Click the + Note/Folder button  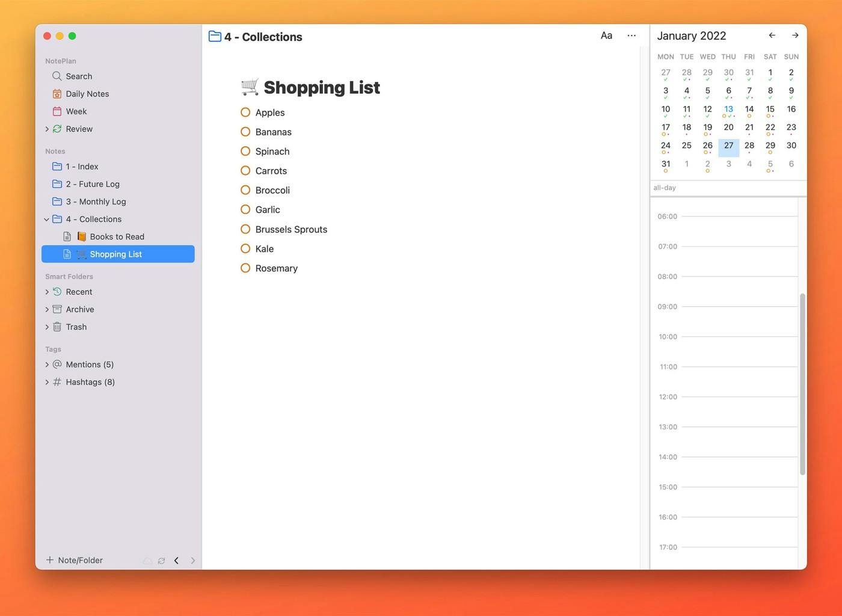[x=75, y=560]
